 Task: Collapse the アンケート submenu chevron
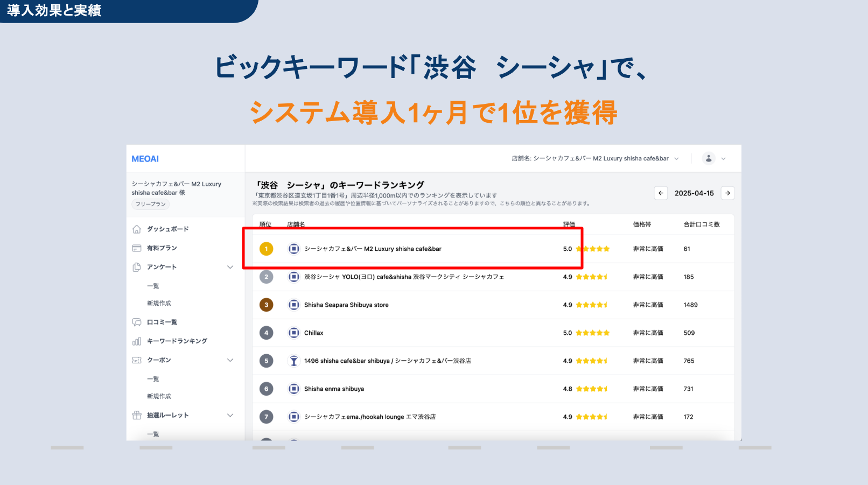(230, 267)
